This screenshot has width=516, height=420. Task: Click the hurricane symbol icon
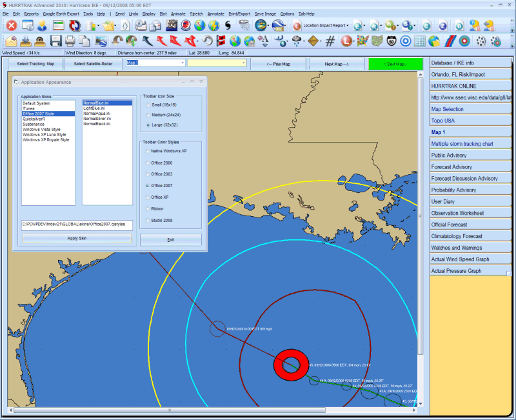(228, 26)
